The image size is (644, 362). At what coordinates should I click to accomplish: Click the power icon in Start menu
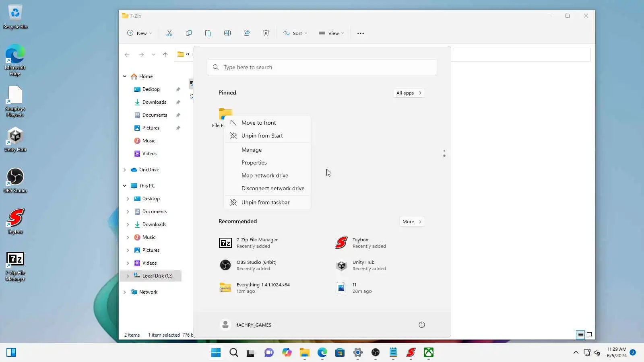click(x=422, y=325)
